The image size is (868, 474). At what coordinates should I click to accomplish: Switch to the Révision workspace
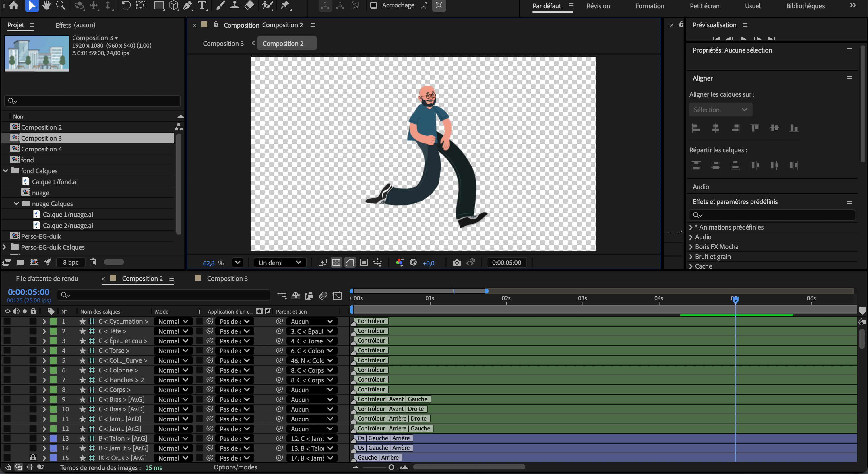(x=598, y=6)
